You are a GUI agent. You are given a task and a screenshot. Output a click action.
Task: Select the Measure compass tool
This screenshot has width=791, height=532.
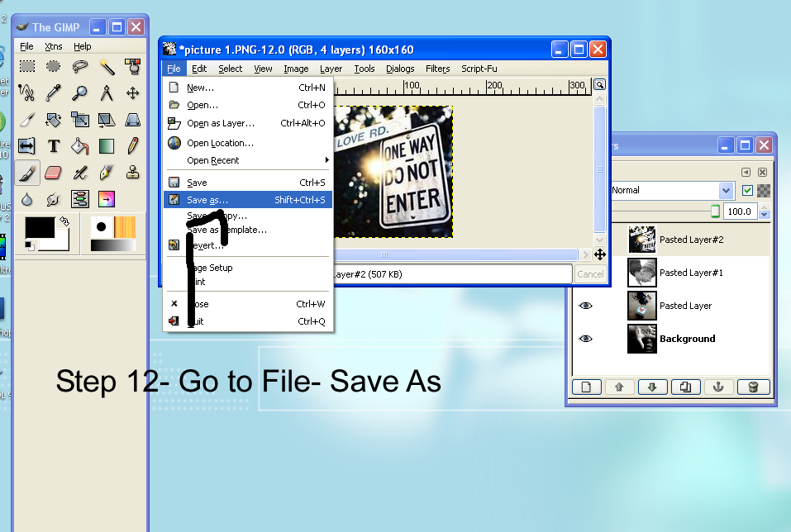point(107,93)
